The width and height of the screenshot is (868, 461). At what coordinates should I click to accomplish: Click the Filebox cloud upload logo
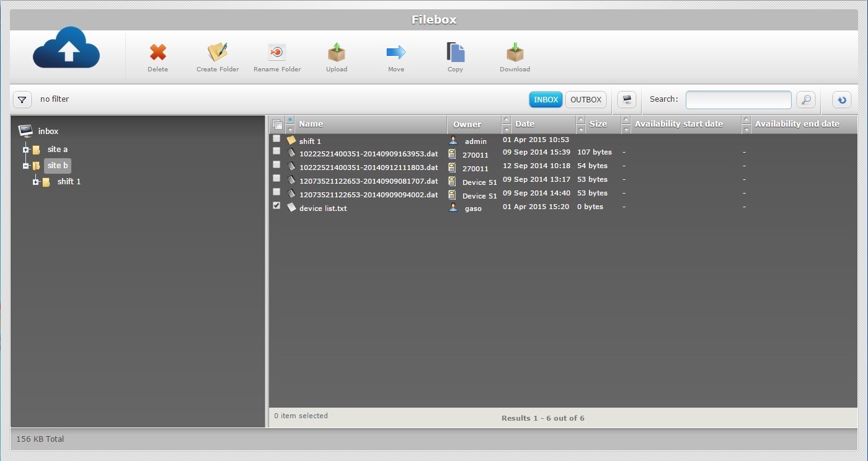[66, 48]
